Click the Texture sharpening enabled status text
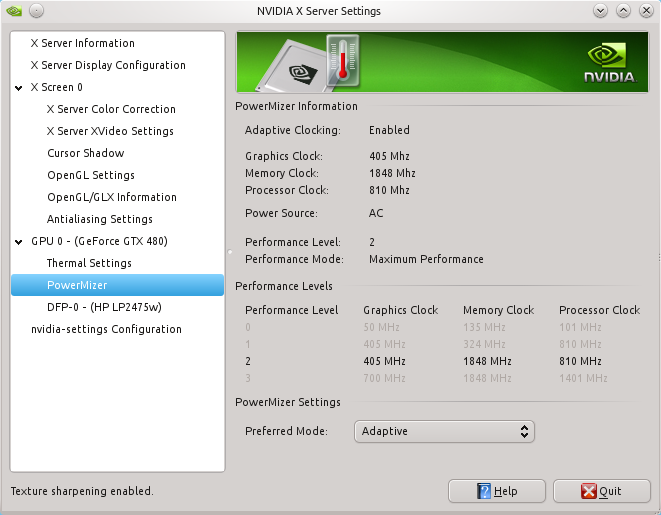Screen dimensions: 661x515 pos(82,491)
